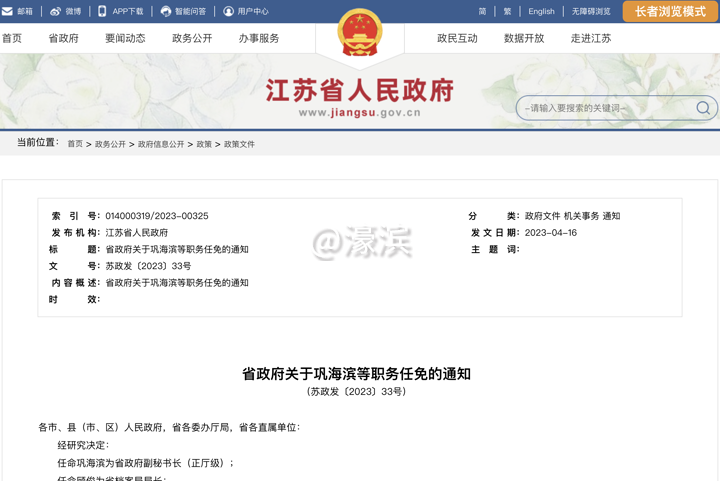Open 走进江苏 navigation tab
Screen dimensions: 720x481
pos(591,38)
